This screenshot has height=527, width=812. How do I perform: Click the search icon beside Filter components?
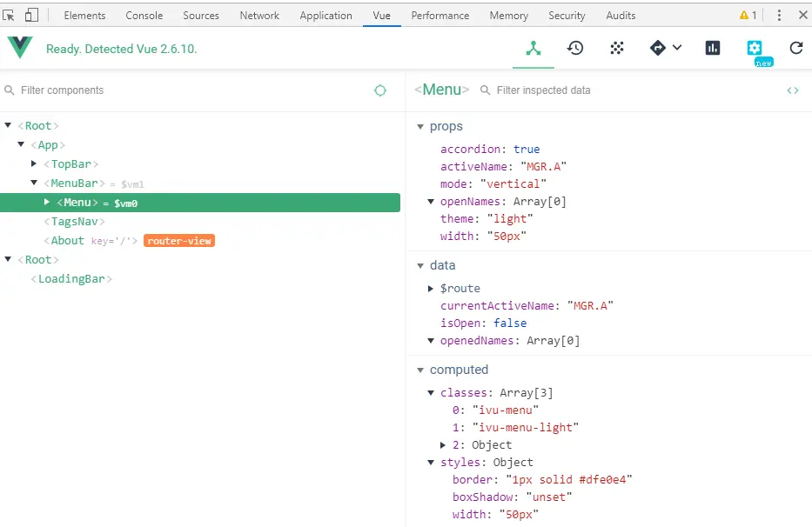pyautogui.click(x=10, y=90)
